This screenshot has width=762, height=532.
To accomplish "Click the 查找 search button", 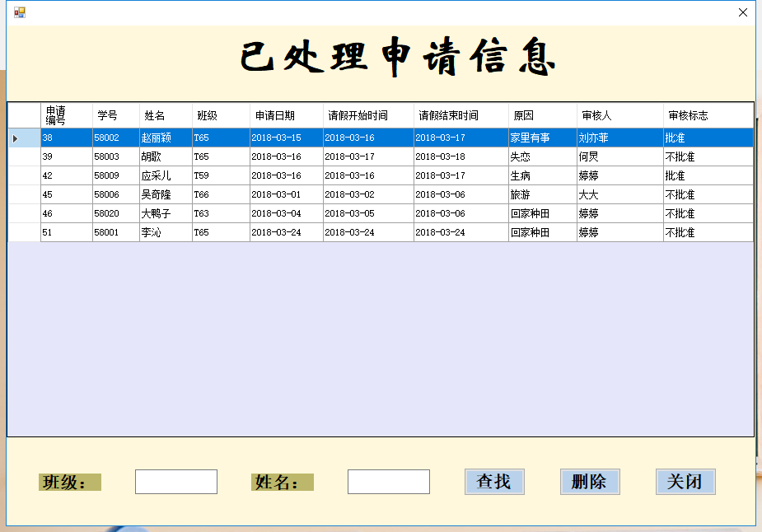I will pyautogui.click(x=494, y=482).
